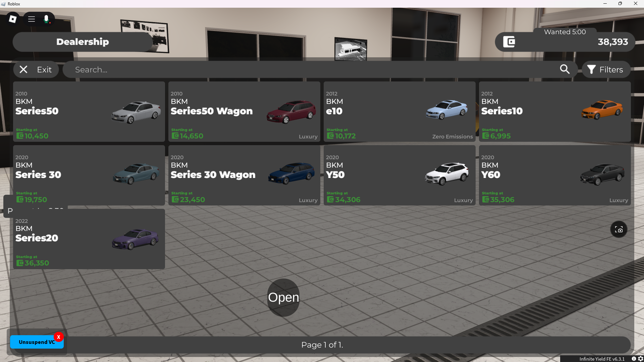Click the camera screenshot mode icon

tap(619, 230)
